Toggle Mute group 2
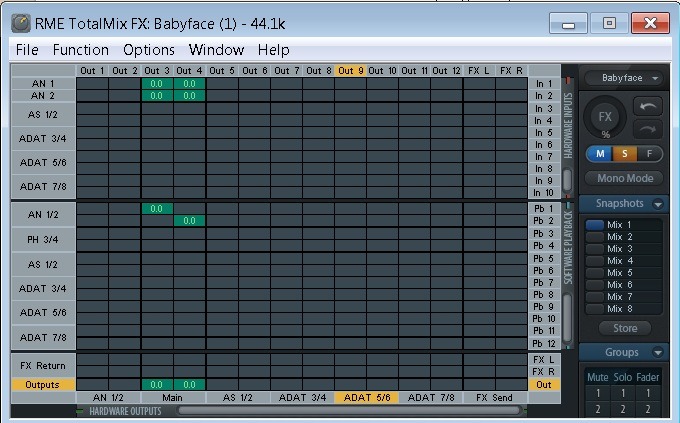Viewport: 680px width, 423px height. tap(598, 409)
